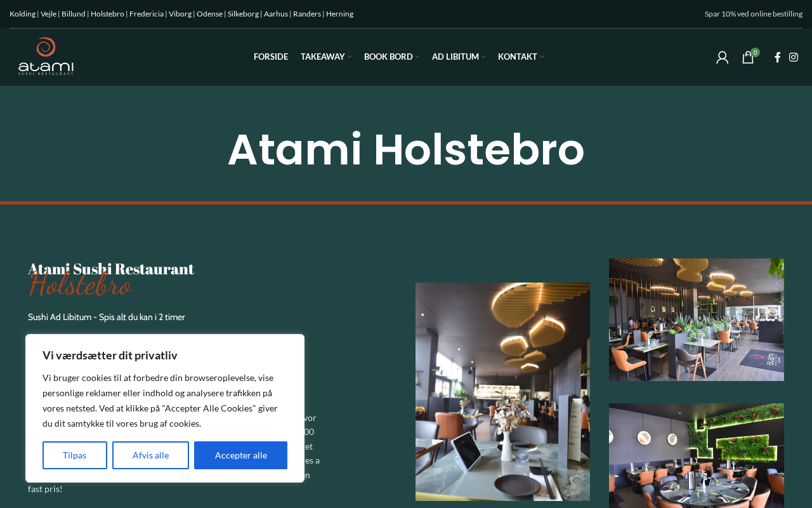Click the 'Sushi Ad Libitum - Spis alt' line

(x=107, y=317)
